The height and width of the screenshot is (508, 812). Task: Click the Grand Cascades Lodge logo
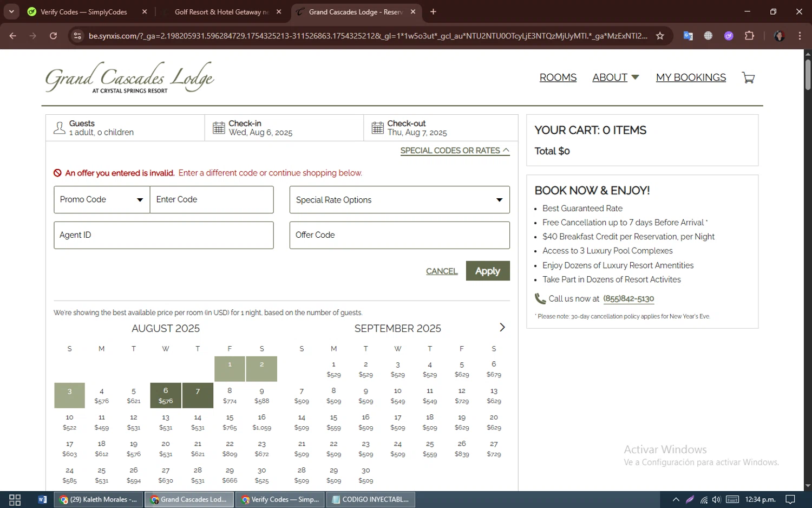coord(129,77)
